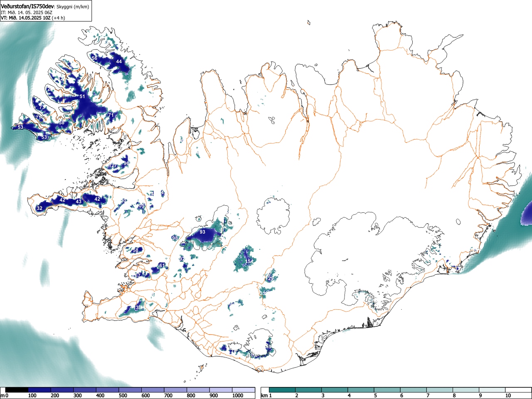
Task: Click the visibility value '92' on the map
Action: click(182, 259)
